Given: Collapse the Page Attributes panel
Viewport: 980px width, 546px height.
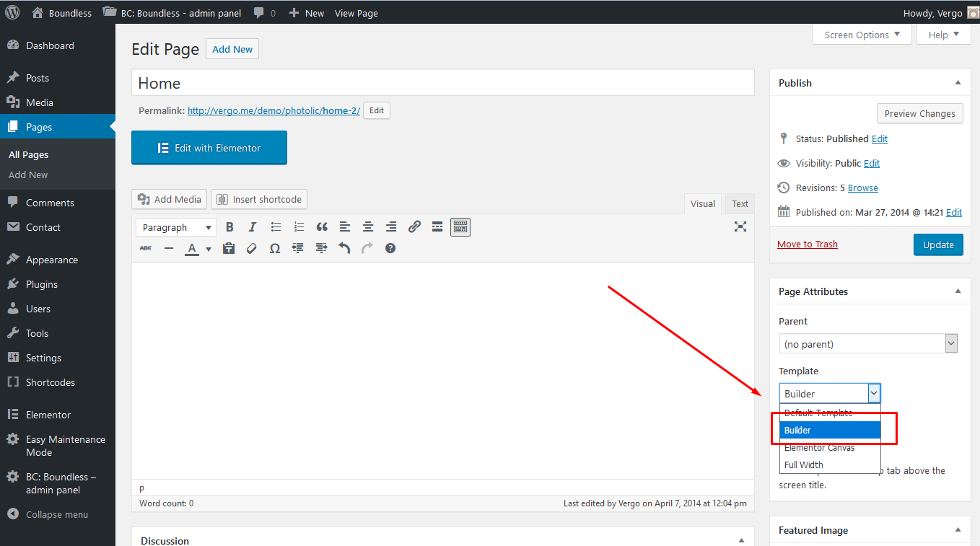Looking at the screenshot, I should [958, 291].
